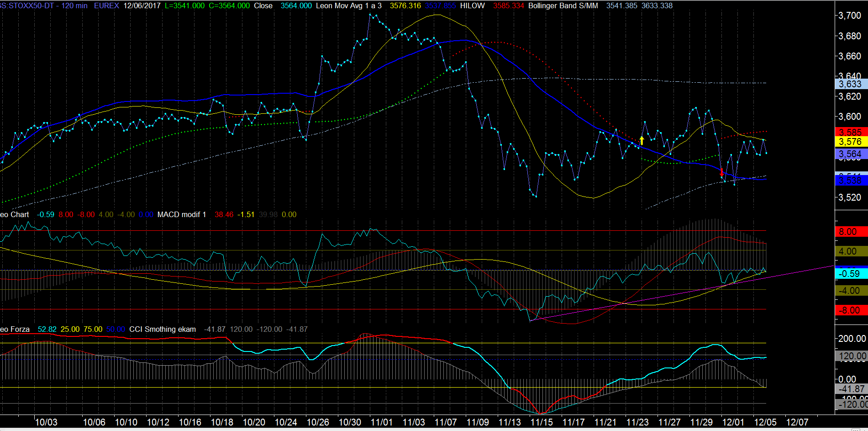This screenshot has height=431, width=868.
Task: Click the 3,700 price axis label
Action: pyautogui.click(x=850, y=16)
